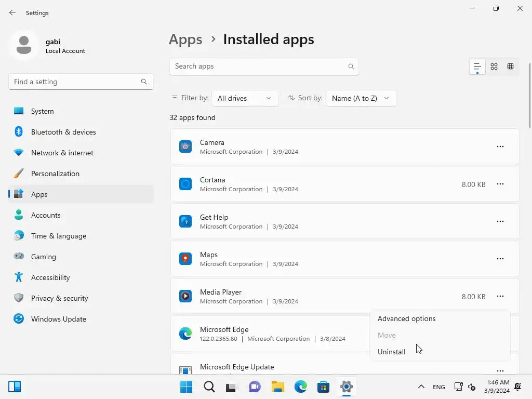The width and height of the screenshot is (532, 399).
Task: Click the Cortana app icon
Action: pyautogui.click(x=185, y=184)
